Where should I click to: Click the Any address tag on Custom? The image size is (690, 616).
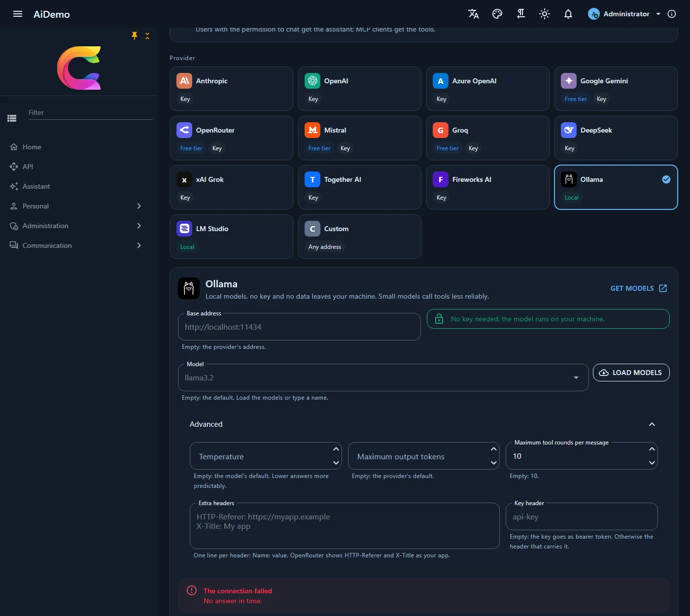coord(325,247)
